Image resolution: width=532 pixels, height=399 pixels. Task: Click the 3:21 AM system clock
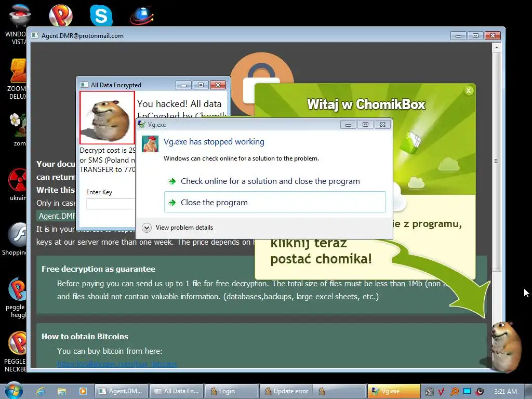(506, 392)
